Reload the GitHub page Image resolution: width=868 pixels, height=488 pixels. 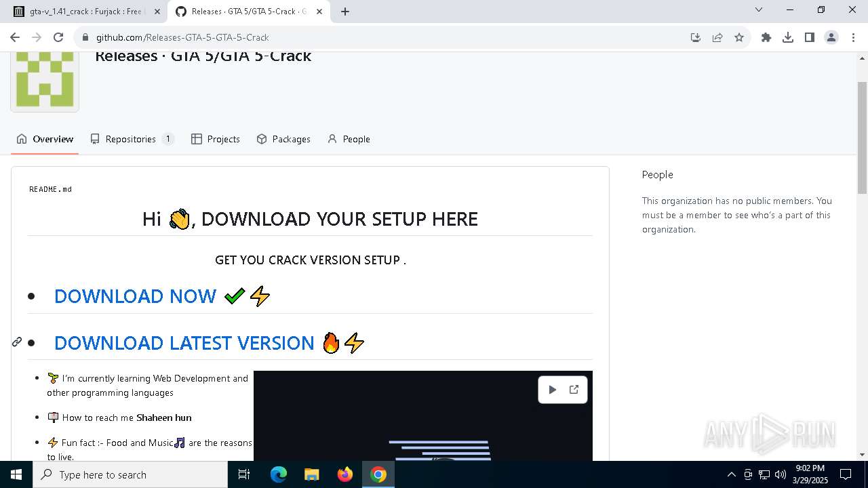point(58,37)
